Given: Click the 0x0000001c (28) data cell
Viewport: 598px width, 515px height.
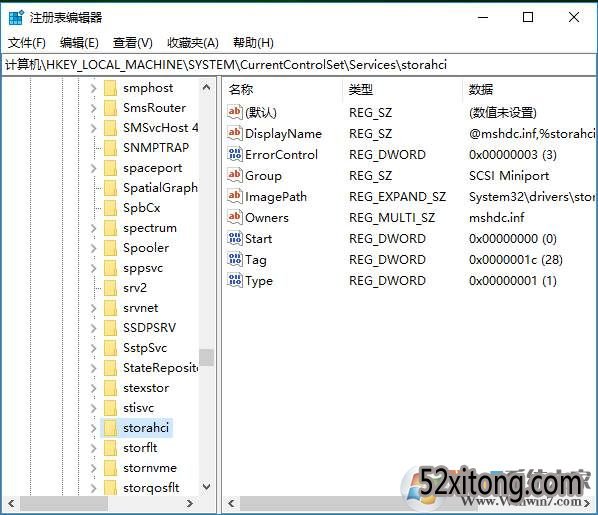Looking at the screenshot, I should click(516, 260).
